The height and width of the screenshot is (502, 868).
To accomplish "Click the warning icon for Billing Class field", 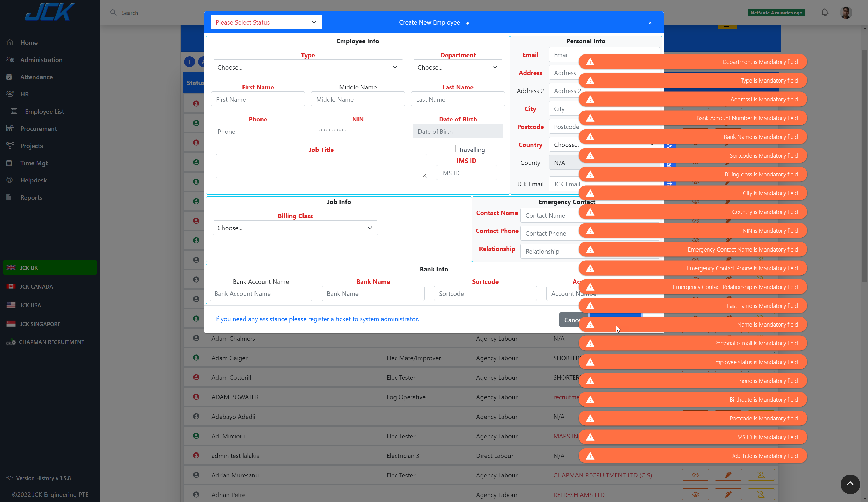I will pyautogui.click(x=591, y=174).
